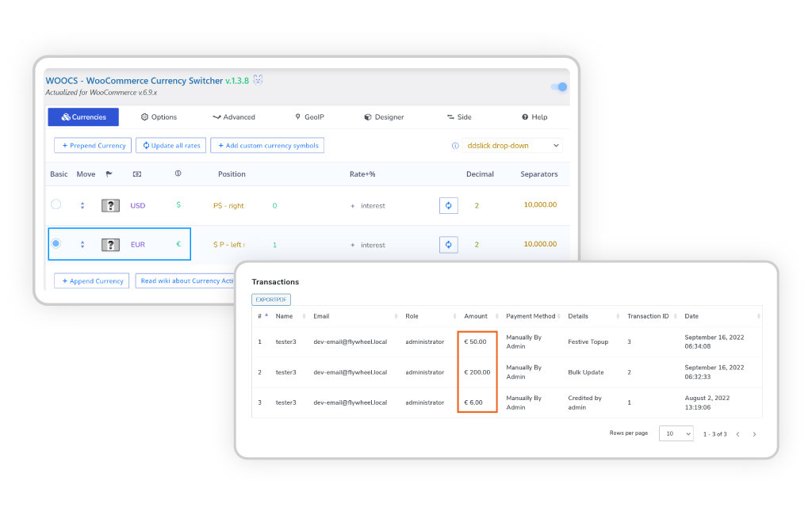
Task: Refresh the EUR rate
Action: (449, 245)
